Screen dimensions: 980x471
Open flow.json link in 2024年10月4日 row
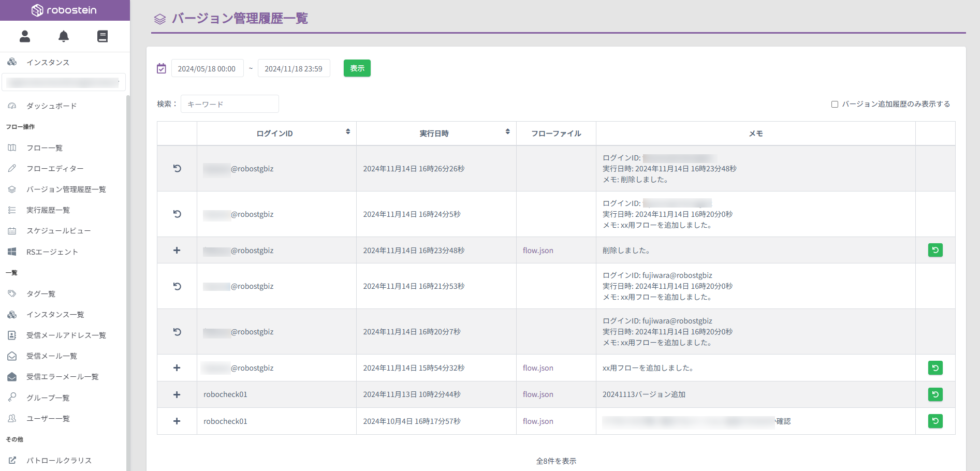tap(538, 421)
